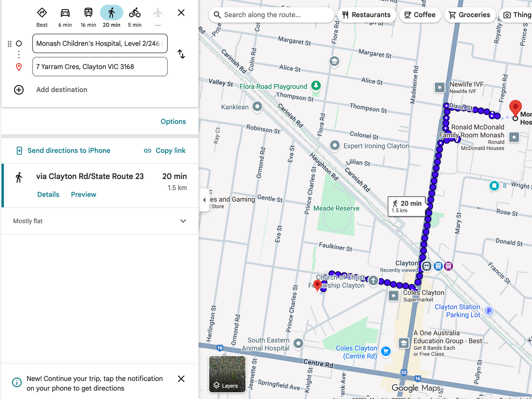The image size is (532, 399).
Task: Expand the Mostly flat elevation section
Action: tap(183, 221)
